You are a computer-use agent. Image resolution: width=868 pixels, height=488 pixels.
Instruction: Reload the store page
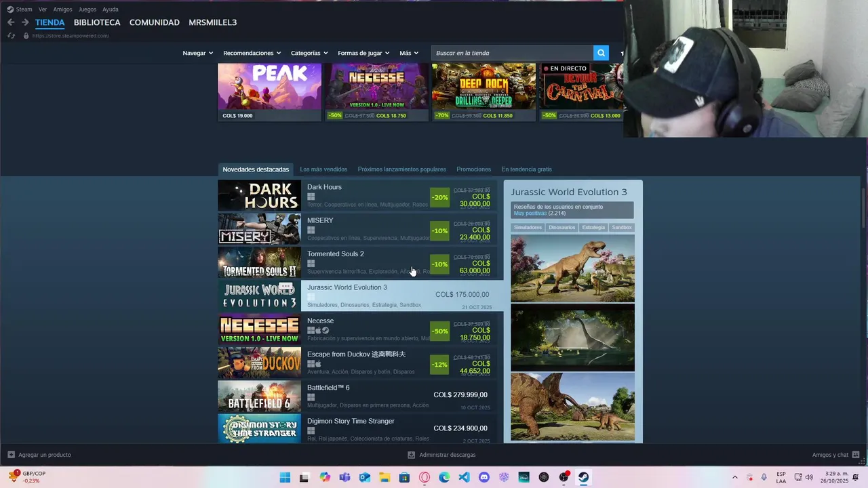click(x=11, y=36)
